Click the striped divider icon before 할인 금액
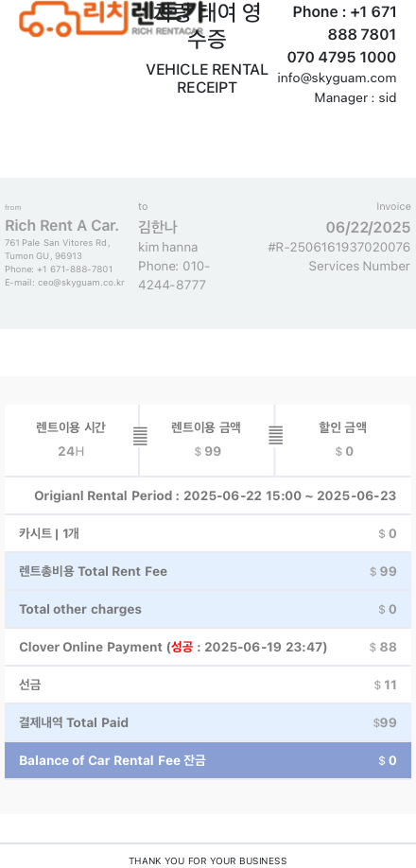Screen dimensions: 416x868 (x=276, y=435)
